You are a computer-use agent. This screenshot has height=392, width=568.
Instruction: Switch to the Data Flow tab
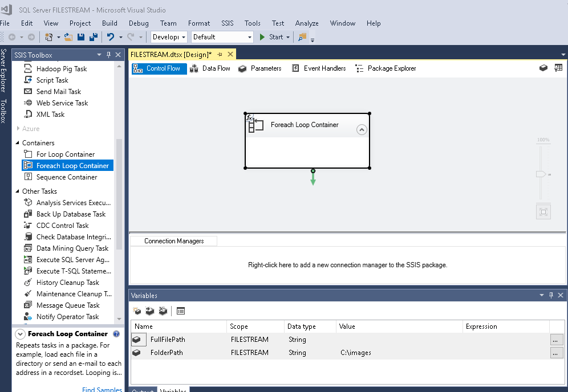210,68
